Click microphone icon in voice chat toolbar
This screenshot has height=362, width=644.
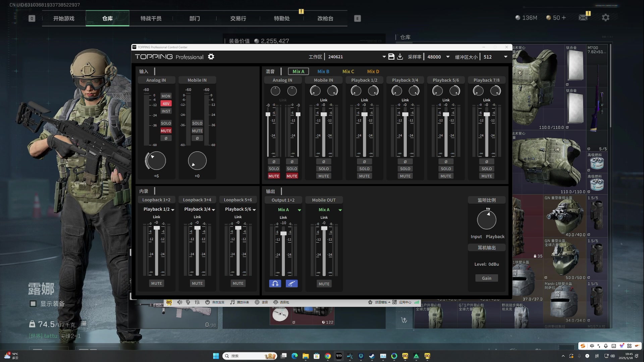[x=188, y=302]
